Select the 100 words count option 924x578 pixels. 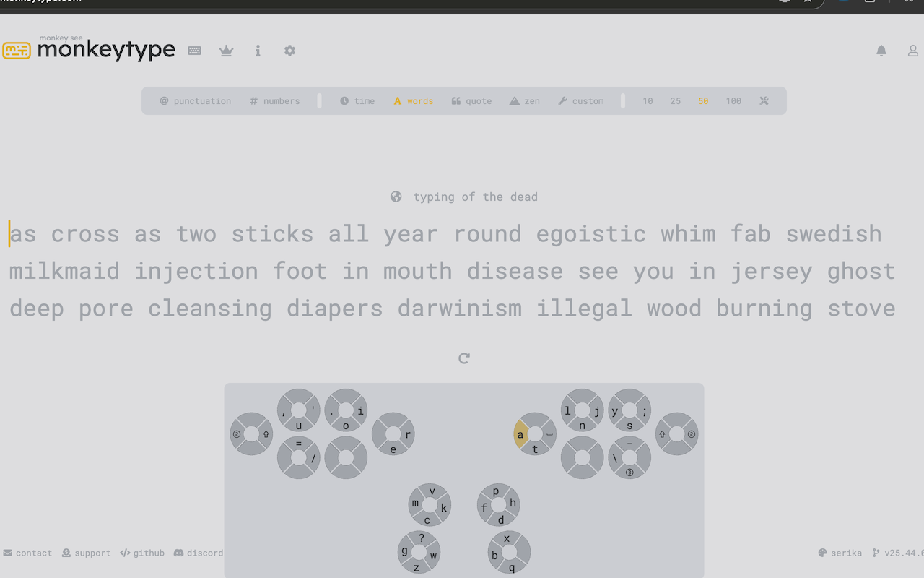point(733,101)
